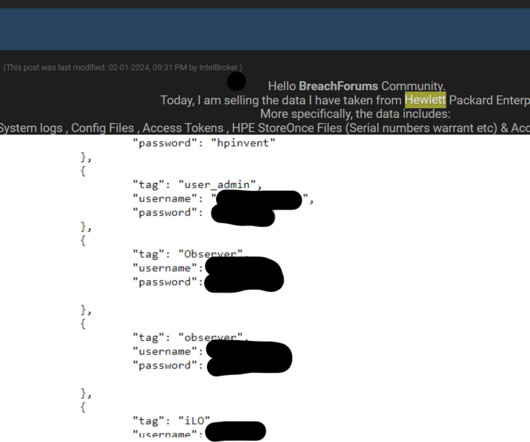
Task: Click the 'Access Tokens' text
Action: pyautogui.click(x=183, y=128)
